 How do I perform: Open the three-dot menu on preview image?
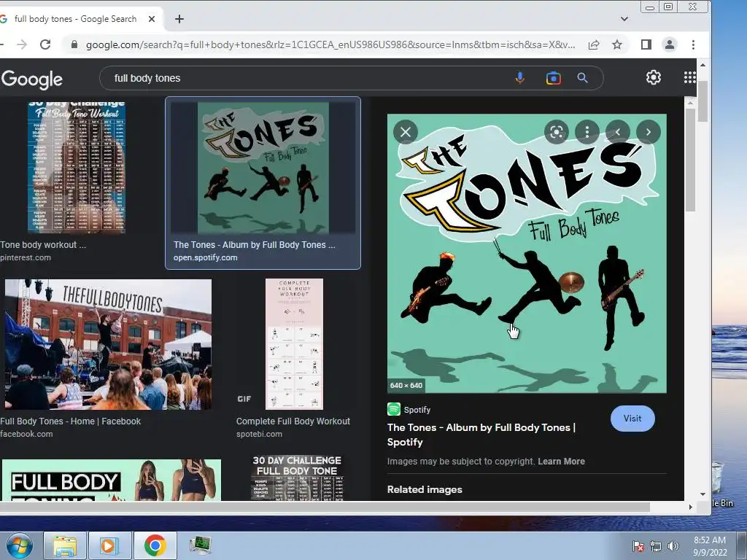587,132
